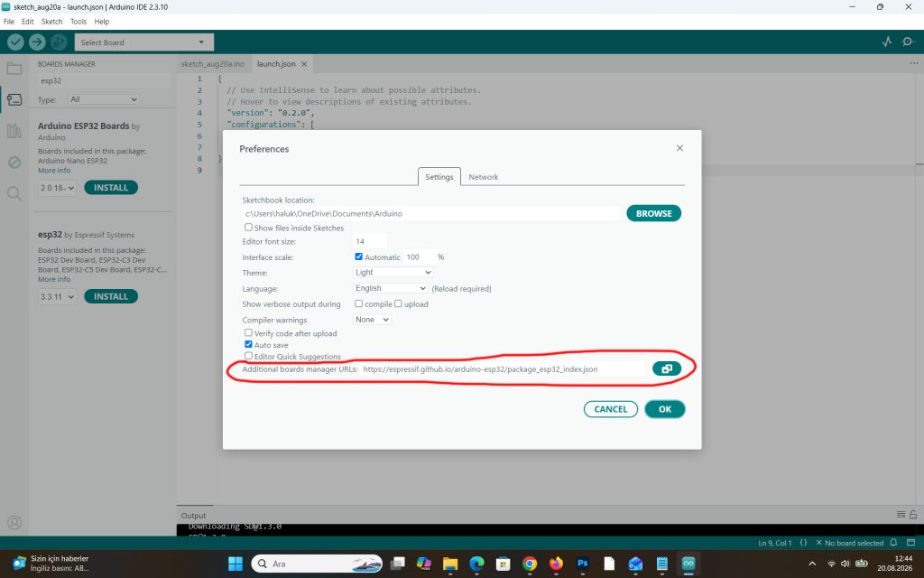Image resolution: width=924 pixels, height=578 pixels.
Task: Open the Search sidebar icon
Action: [x=14, y=193]
